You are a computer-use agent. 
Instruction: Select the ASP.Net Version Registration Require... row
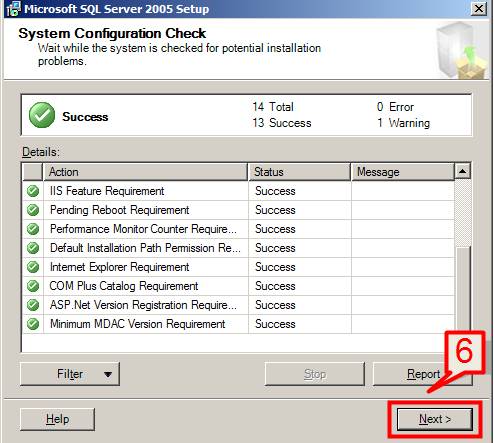(x=238, y=305)
